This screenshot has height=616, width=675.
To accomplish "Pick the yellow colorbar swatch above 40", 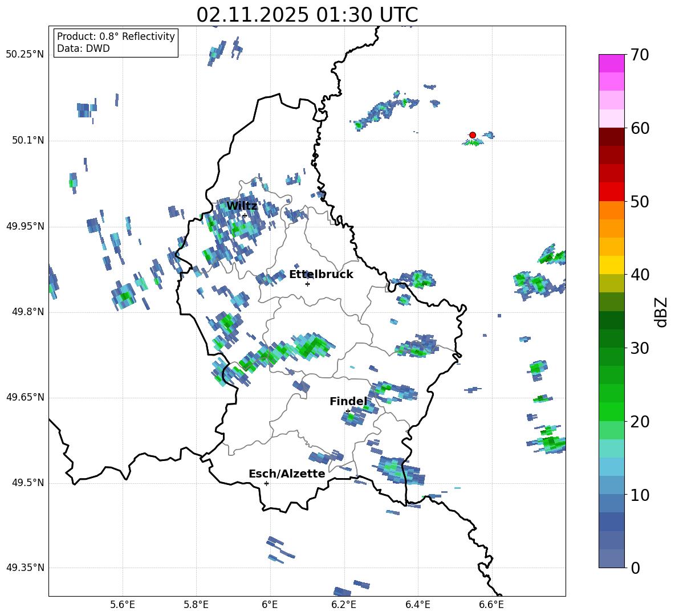I will point(612,265).
